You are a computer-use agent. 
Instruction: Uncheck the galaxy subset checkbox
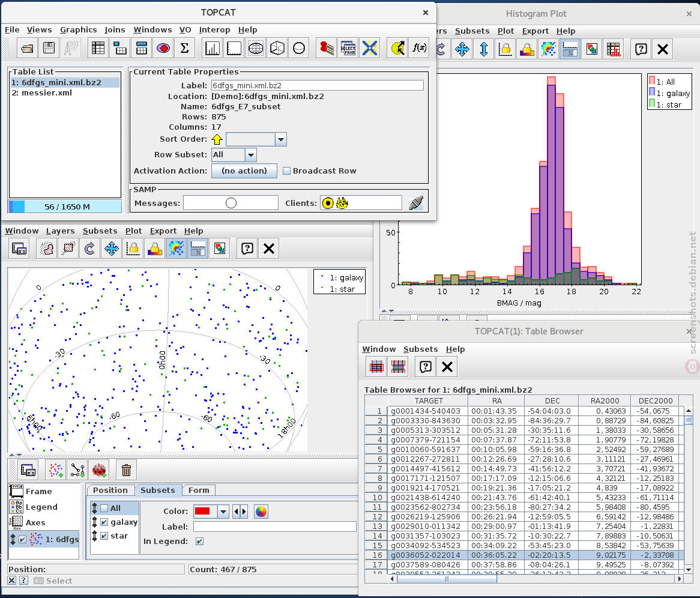click(x=104, y=522)
